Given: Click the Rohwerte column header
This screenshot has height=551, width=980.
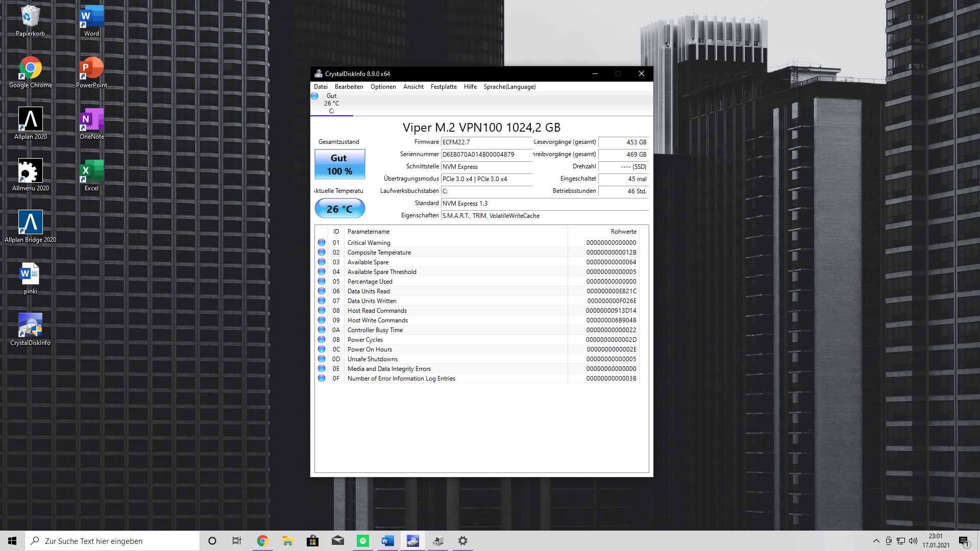Looking at the screenshot, I should coord(623,232).
